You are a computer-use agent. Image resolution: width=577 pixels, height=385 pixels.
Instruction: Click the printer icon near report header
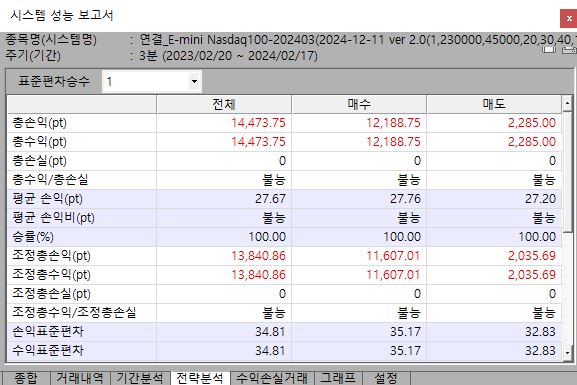(570, 50)
